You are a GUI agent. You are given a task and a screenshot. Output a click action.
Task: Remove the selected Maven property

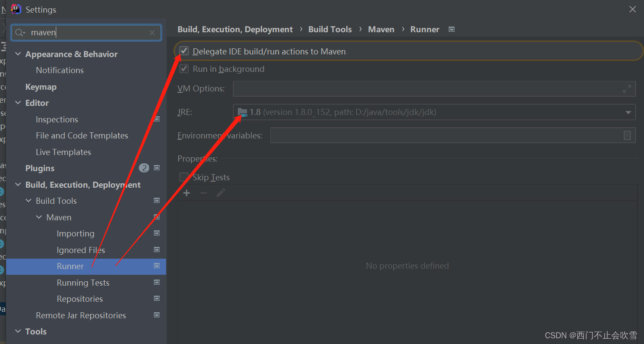click(x=204, y=193)
